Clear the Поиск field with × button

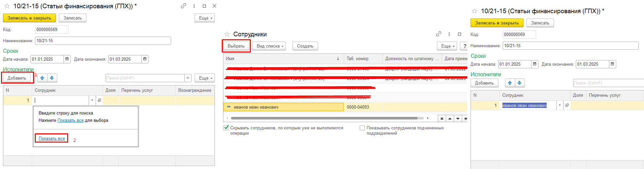coord(188,78)
